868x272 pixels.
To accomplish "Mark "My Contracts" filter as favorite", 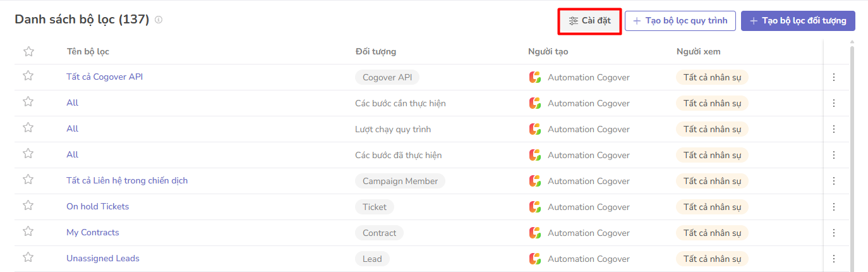I will pos(28,232).
